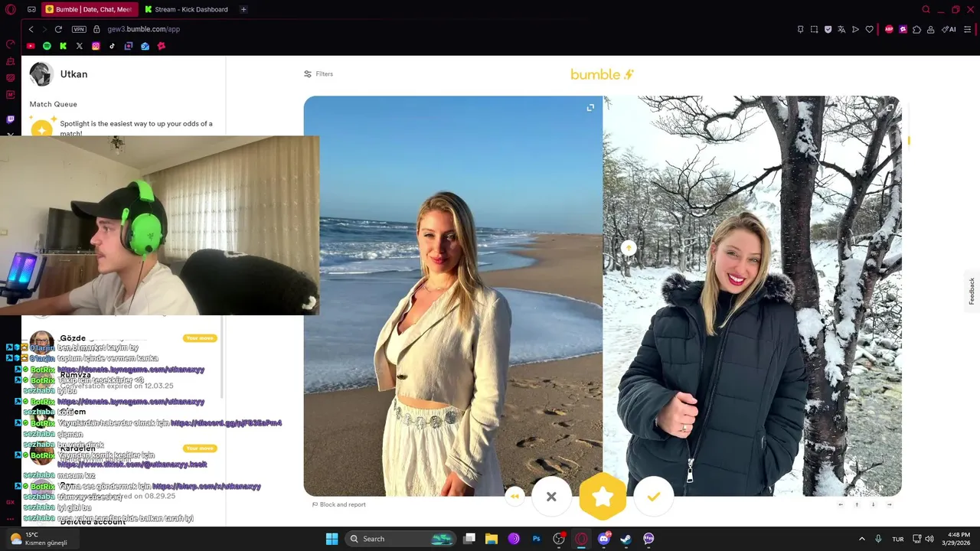
Task: Open the Spotlight star promotion
Action: click(42, 129)
